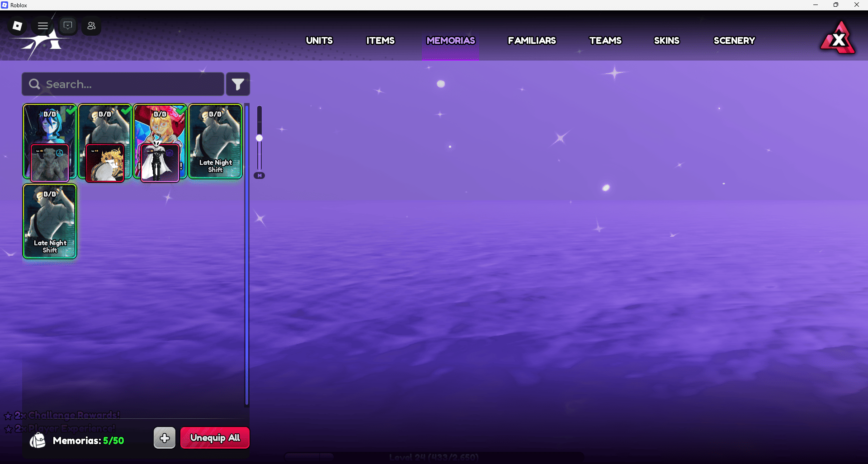Click the level experience progress bar

click(434, 457)
